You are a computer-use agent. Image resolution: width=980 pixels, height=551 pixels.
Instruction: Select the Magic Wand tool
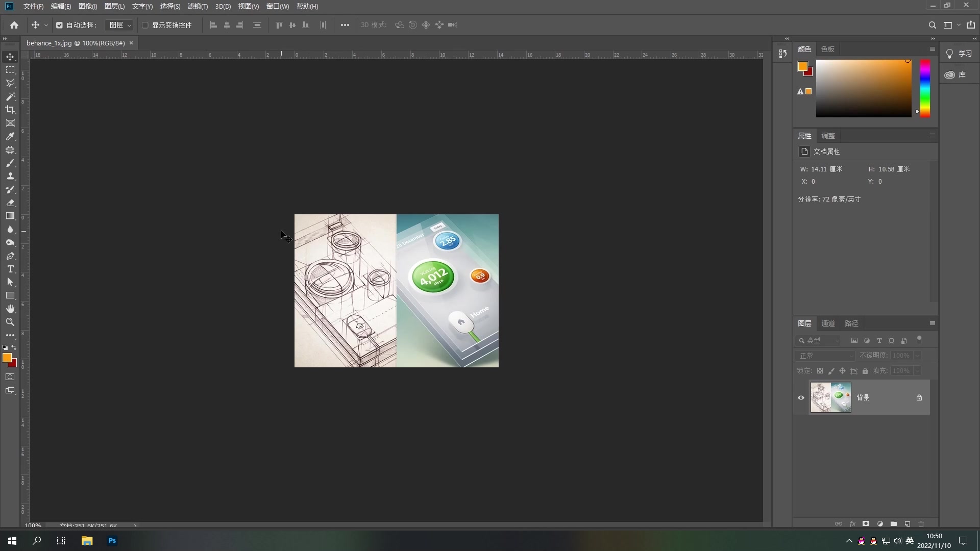10,96
